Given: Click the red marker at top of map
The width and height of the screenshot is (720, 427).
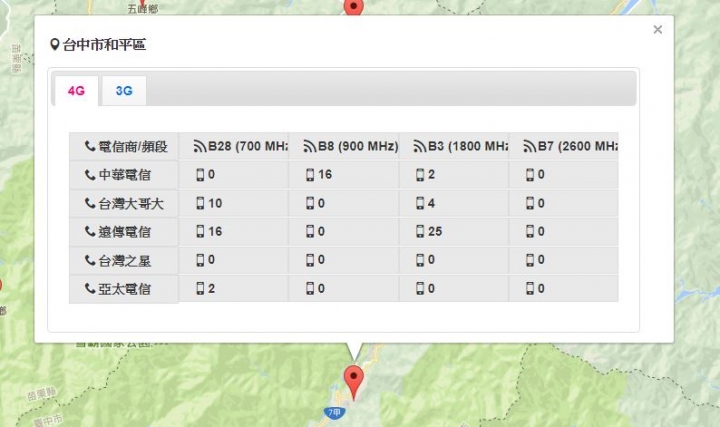Looking at the screenshot, I should 354,6.
